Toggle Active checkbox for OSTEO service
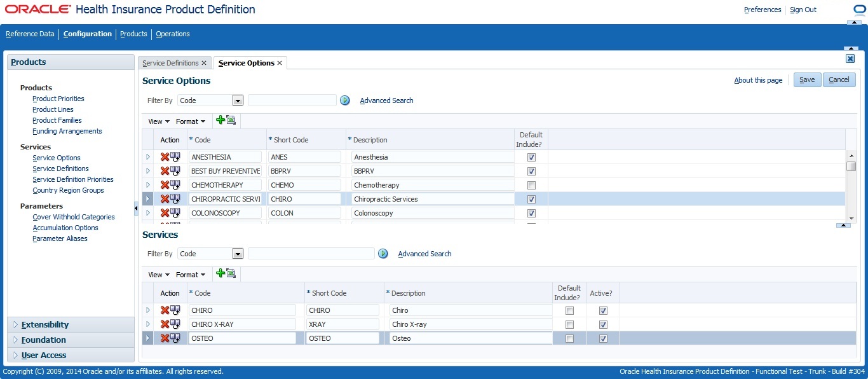868x379 pixels. click(x=603, y=338)
